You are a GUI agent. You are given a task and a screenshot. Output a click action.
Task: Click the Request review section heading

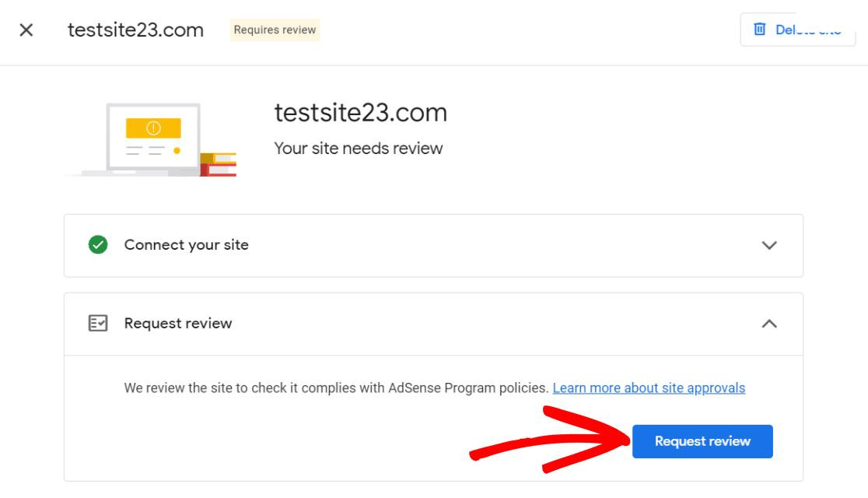pos(177,323)
